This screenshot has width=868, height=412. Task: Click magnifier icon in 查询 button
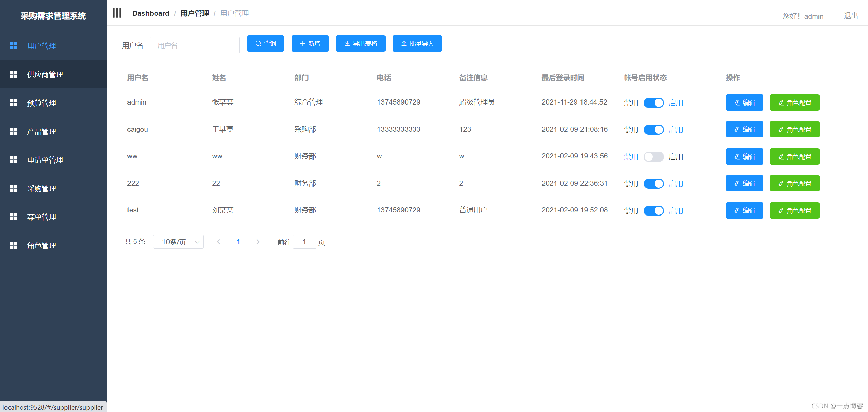[258, 43]
